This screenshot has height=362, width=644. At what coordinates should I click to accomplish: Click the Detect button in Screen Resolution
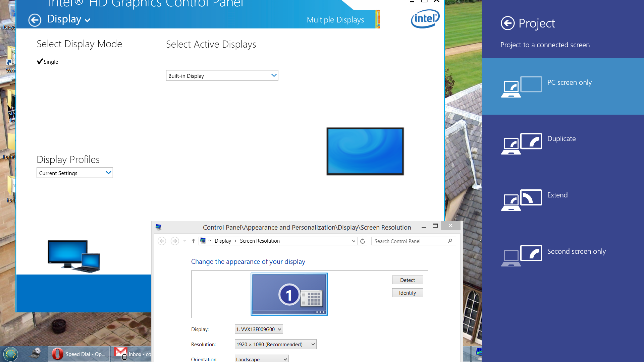pyautogui.click(x=407, y=280)
